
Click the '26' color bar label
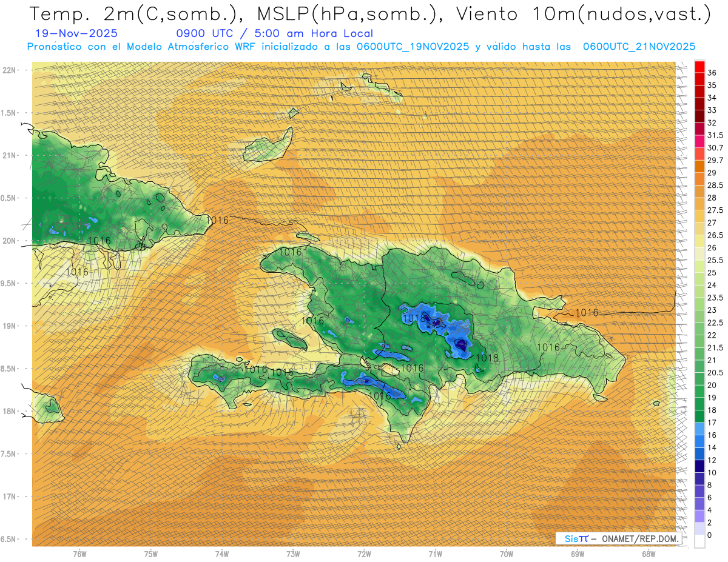712,247
